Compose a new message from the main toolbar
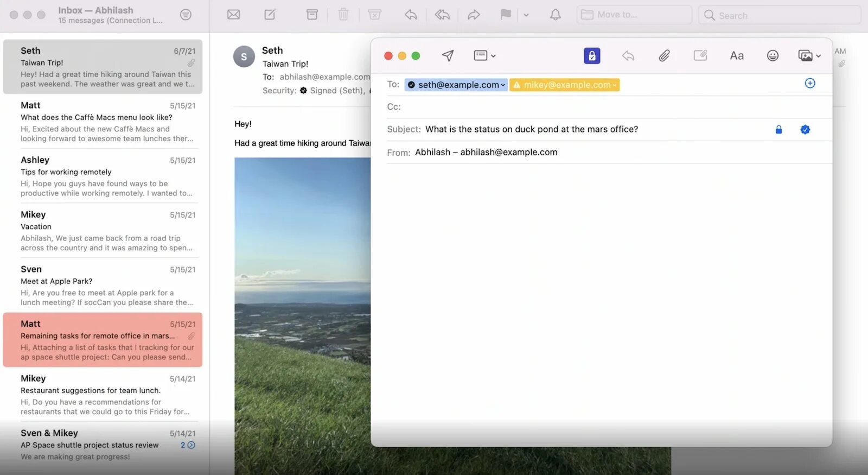 (270, 15)
